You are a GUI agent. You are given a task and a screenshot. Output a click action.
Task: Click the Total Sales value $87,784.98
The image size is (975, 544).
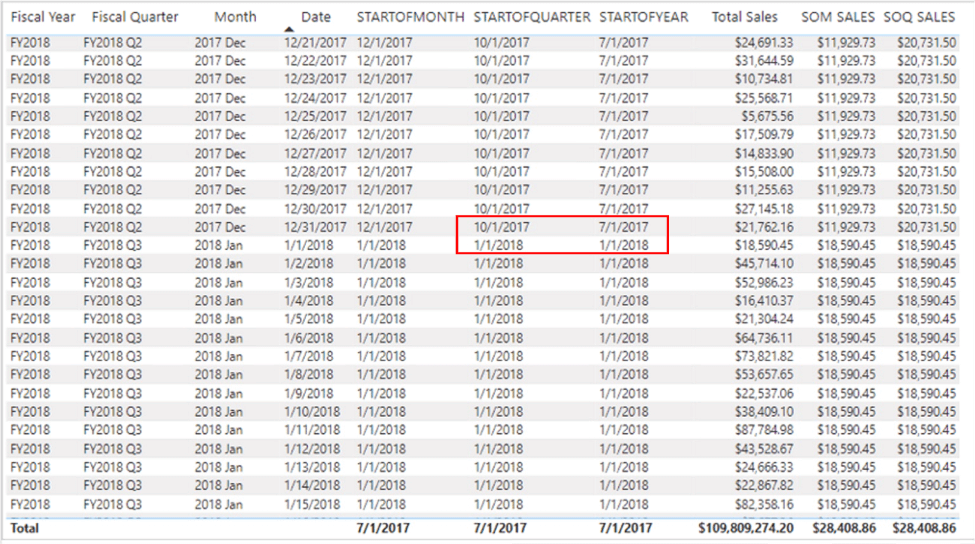(764, 429)
